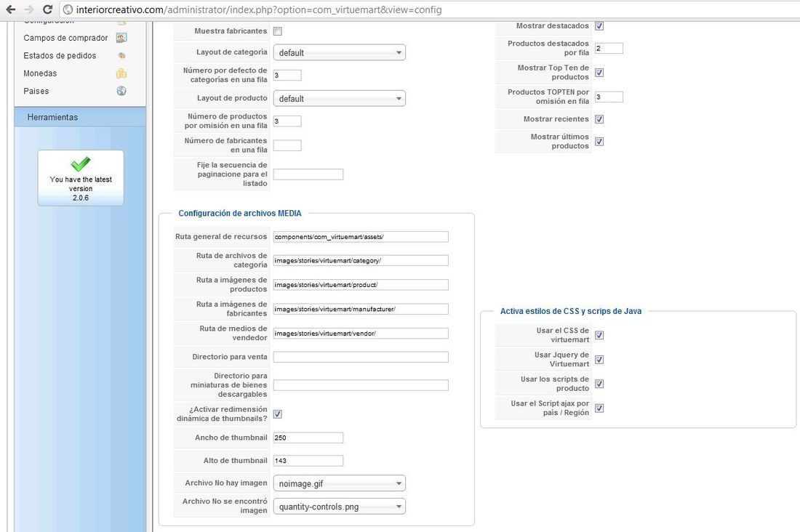The image size is (800, 532).
Task: Toggle Mostrar Top Ten de productos checkbox
Action: (x=599, y=73)
